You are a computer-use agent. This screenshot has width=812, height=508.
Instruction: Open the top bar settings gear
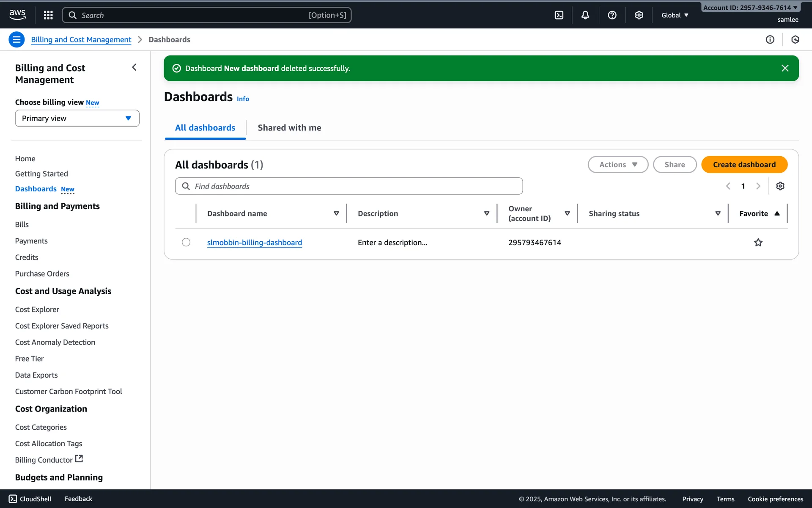coord(639,15)
